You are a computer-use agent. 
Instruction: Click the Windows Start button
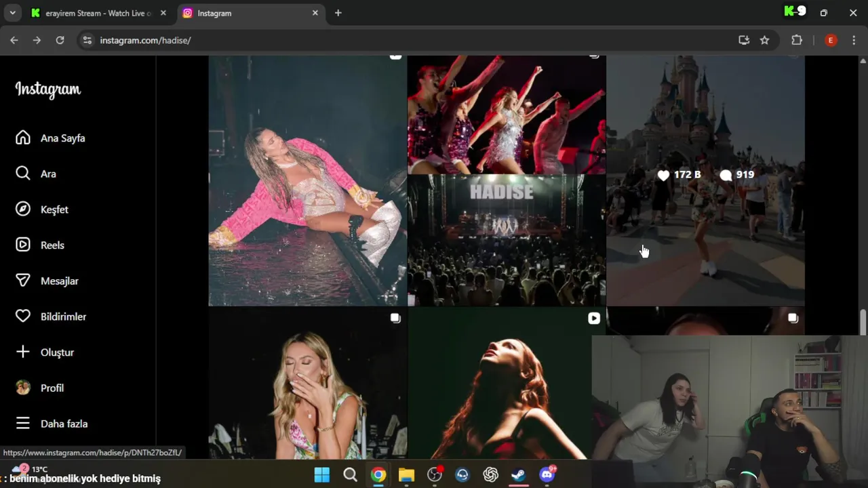click(x=322, y=474)
